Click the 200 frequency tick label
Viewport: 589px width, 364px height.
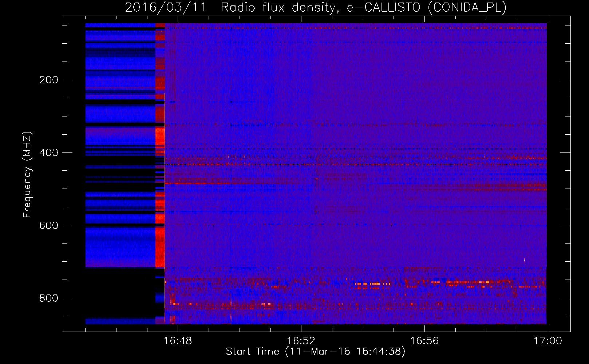click(x=49, y=80)
